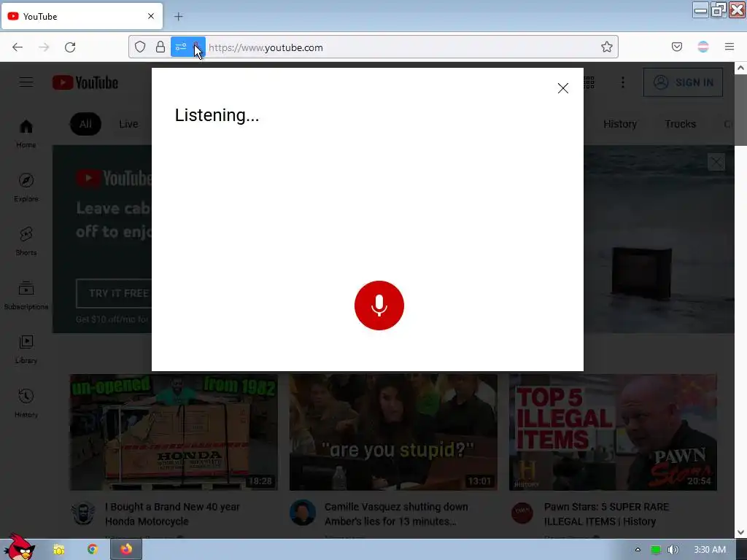Open the YouTube apps grid icon

[x=589, y=82]
